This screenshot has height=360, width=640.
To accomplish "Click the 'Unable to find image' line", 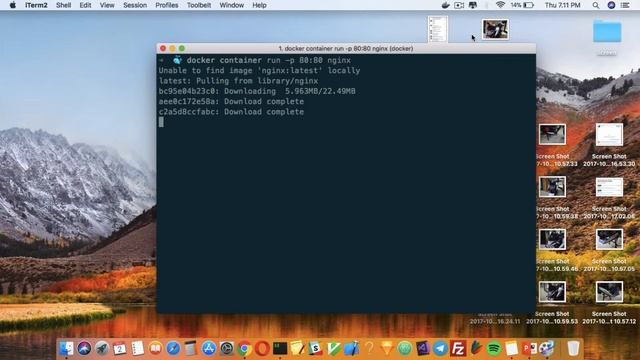I will [259, 71].
